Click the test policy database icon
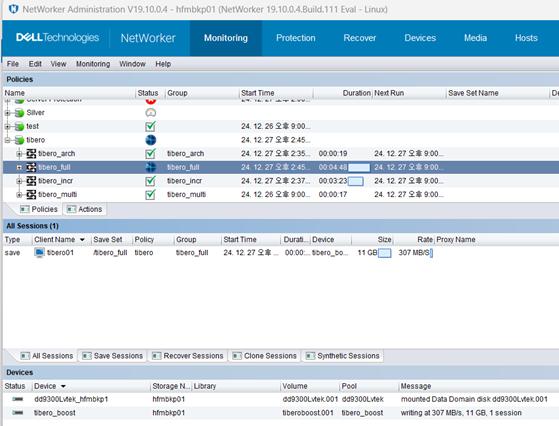 point(19,127)
